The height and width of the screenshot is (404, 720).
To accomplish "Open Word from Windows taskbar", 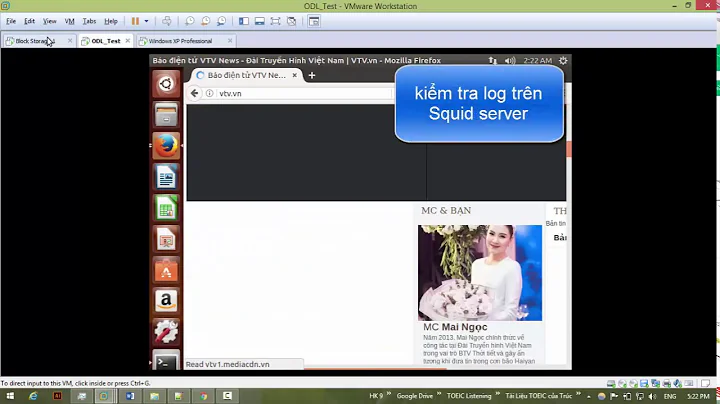I will [130, 396].
